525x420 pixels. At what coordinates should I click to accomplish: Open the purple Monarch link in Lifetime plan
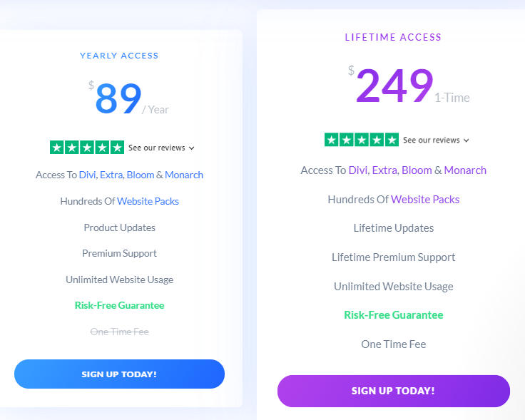point(465,170)
